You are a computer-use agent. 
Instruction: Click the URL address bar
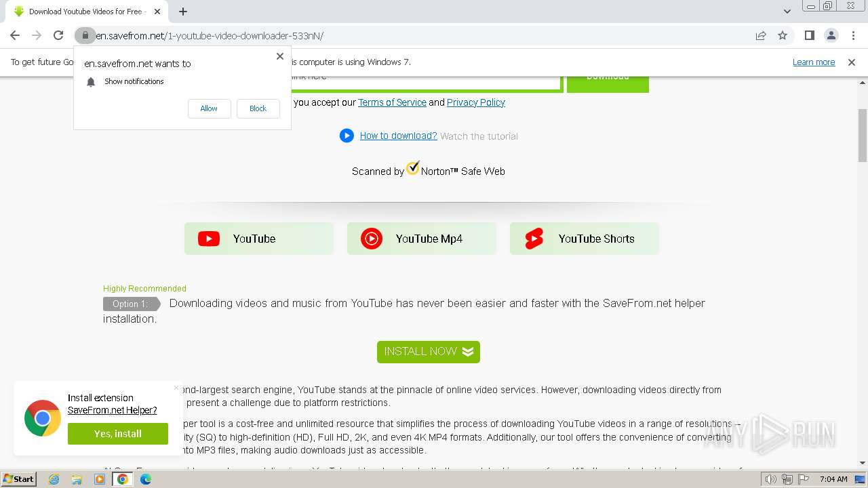tap(420, 36)
